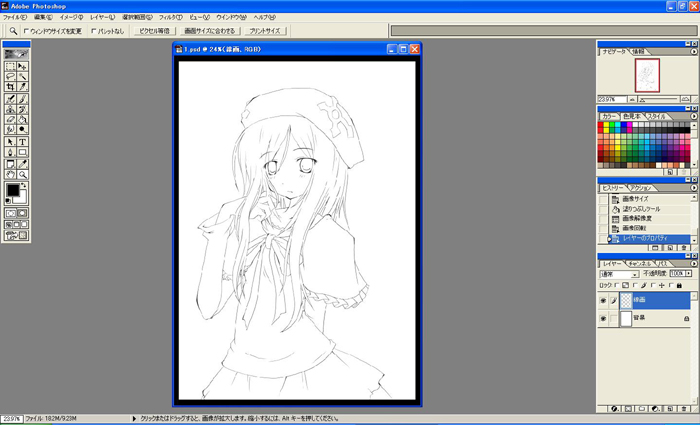Screen dimensions: 700x425
Task: Select the Magic Wand tool
Action: (22, 76)
